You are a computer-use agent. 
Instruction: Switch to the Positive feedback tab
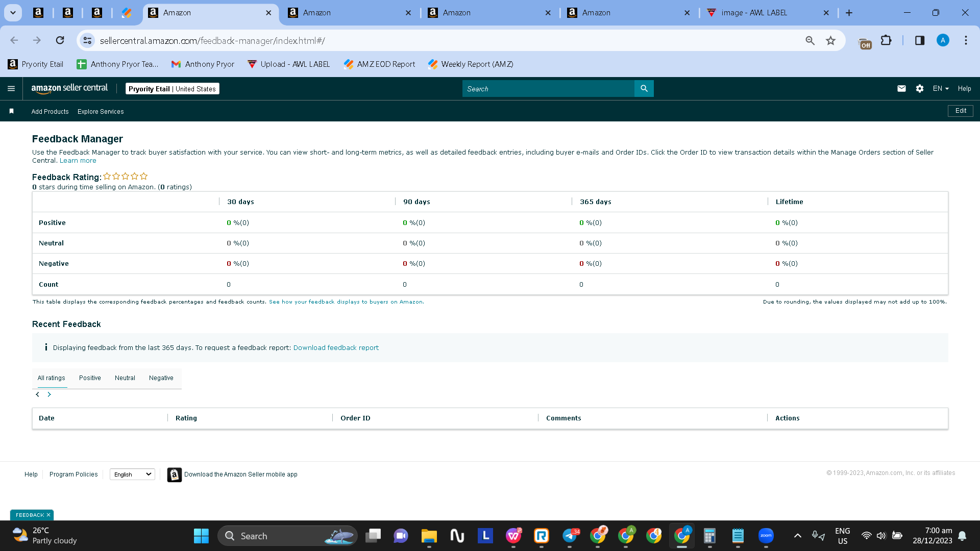click(90, 378)
